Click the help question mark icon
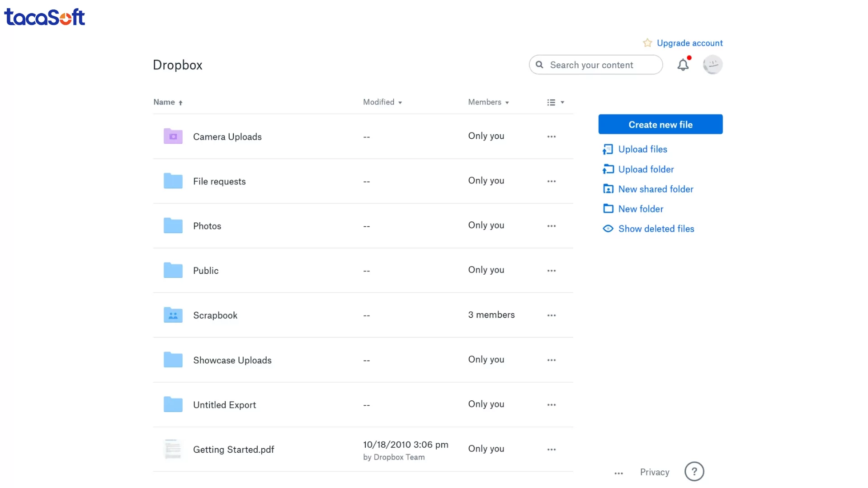The image size is (868, 488). coord(694,472)
